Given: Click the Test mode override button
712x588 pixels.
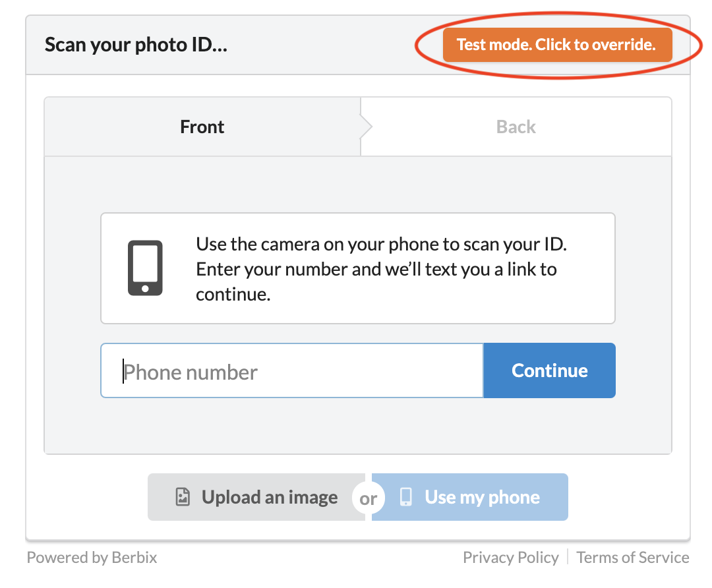Looking at the screenshot, I should pos(557,45).
